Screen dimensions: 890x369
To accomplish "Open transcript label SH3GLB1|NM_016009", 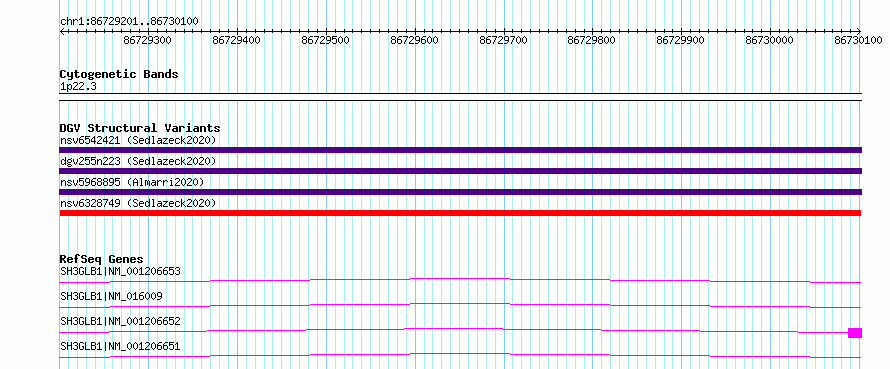I will coord(111,296).
